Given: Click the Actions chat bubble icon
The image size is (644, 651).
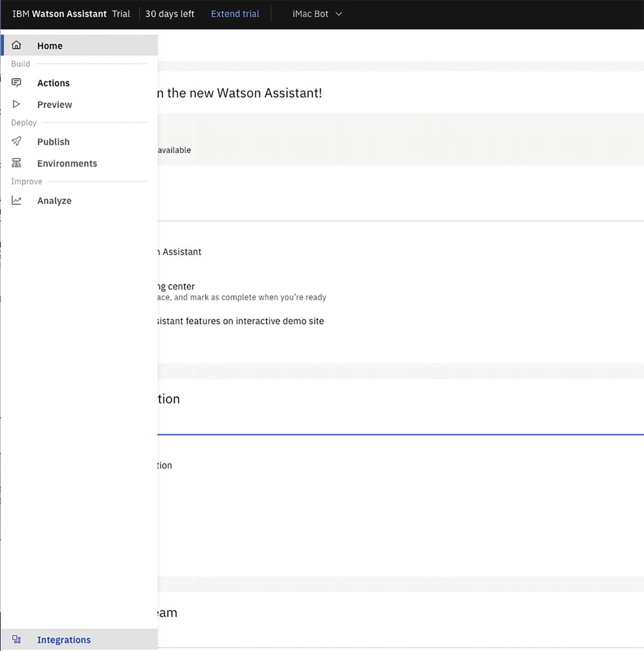Looking at the screenshot, I should pos(16,83).
